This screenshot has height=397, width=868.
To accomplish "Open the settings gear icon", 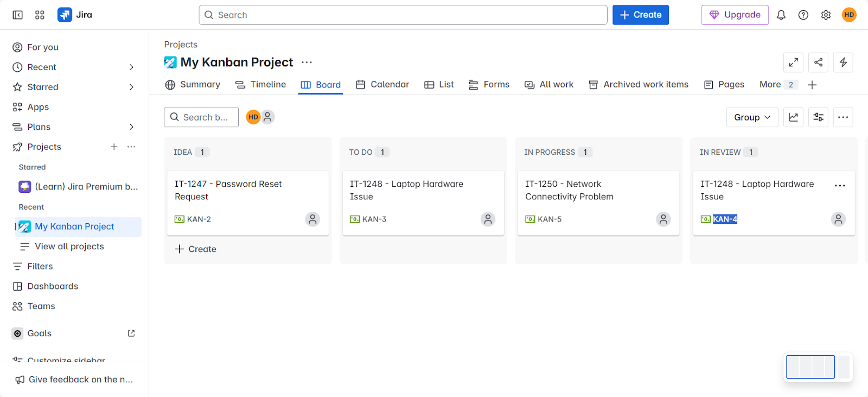I will point(826,15).
